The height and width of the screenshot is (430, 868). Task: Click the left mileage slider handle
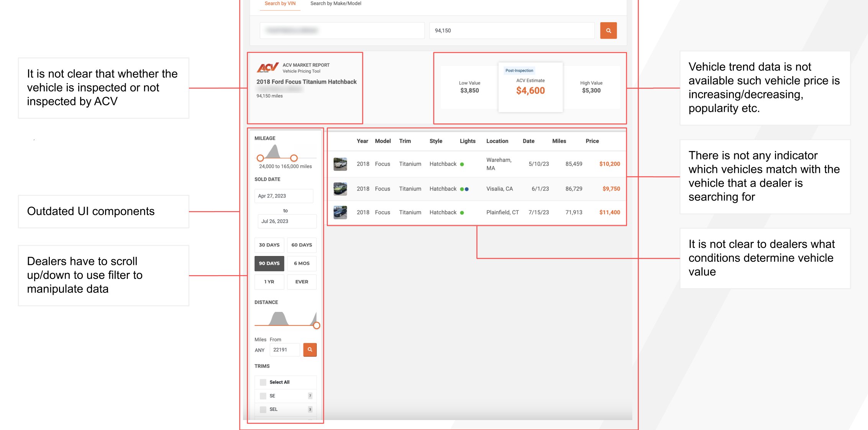[x=260, y=158]
